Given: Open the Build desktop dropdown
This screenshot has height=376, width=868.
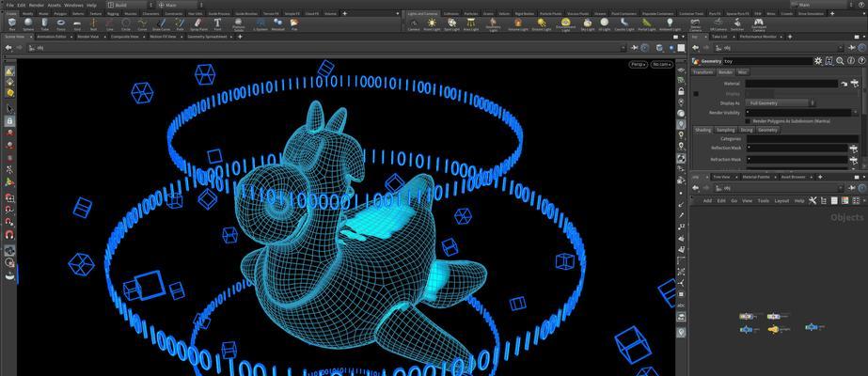Looking at the screenshot, I should coord(129,5).
